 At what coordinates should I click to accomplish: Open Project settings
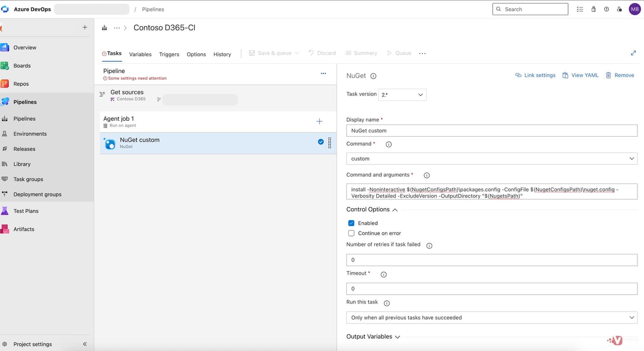tap(33, 344)
